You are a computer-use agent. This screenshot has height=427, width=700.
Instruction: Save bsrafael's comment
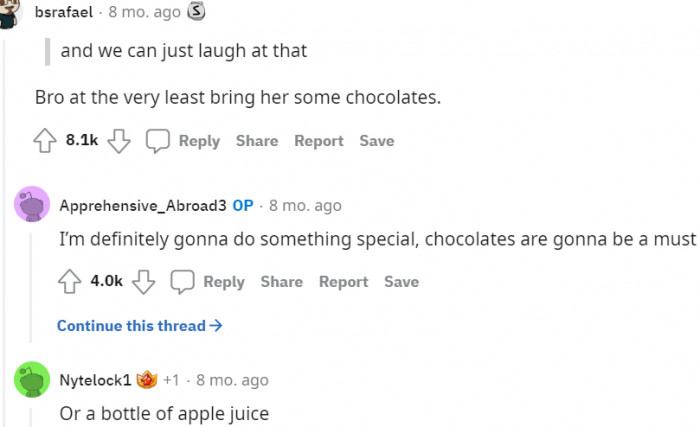[377, 141]
